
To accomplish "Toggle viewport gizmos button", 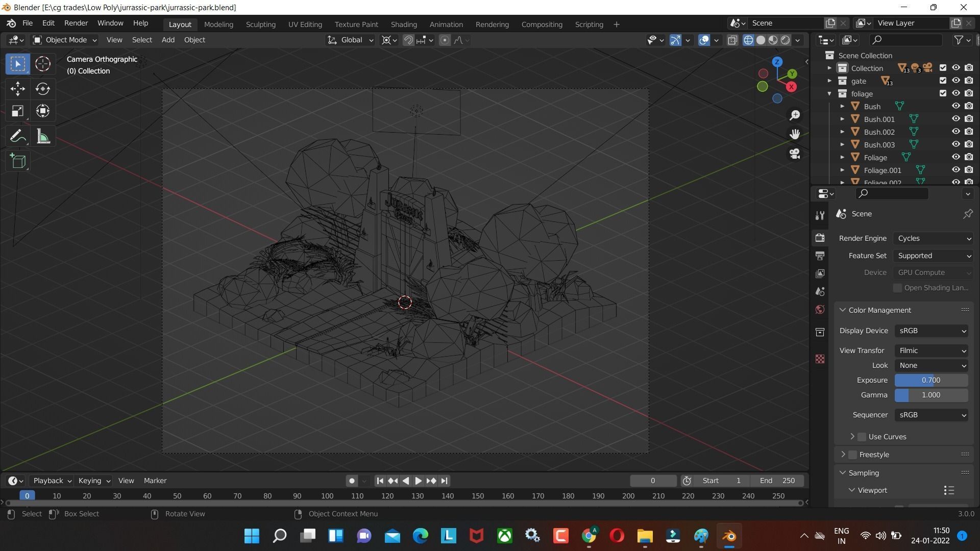I will pos(675,40).
